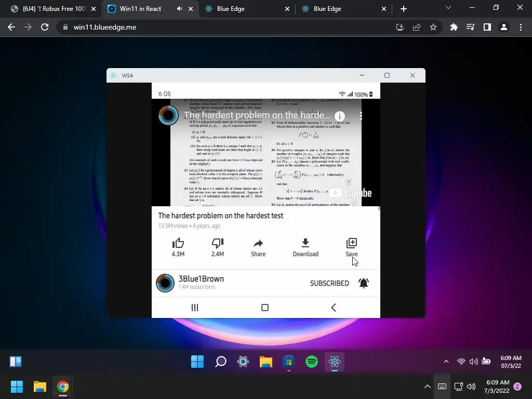Bookmark this page with star icon
Image resolution: width=532 pixels, height=399 pixels.
(433, 27)
